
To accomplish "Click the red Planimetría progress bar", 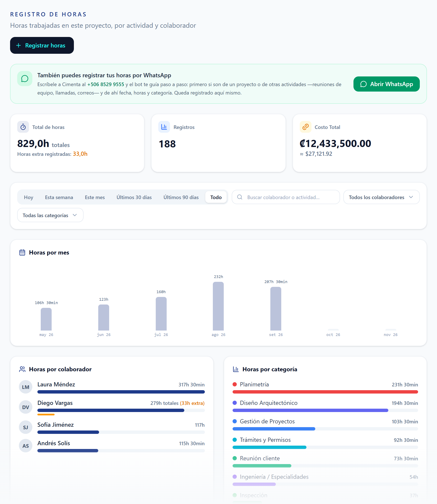I will point(325,392).
